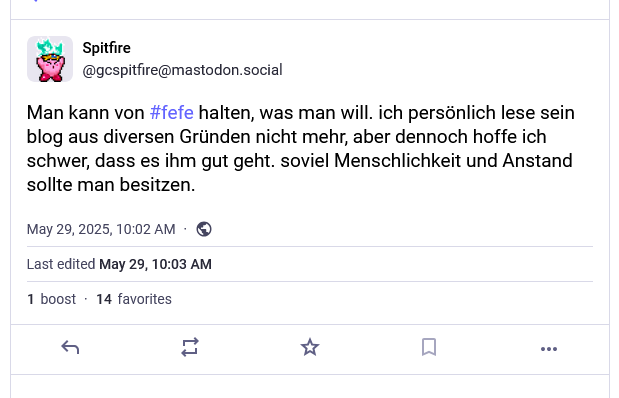Click the word 'Menschlichkeit' in the post
619x398 pixels.
point(398,161)
